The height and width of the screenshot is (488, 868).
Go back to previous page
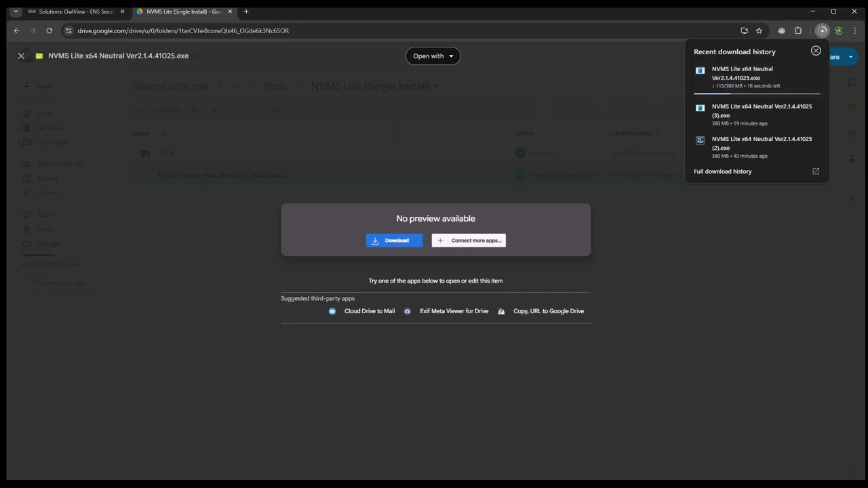click(17, 30)
